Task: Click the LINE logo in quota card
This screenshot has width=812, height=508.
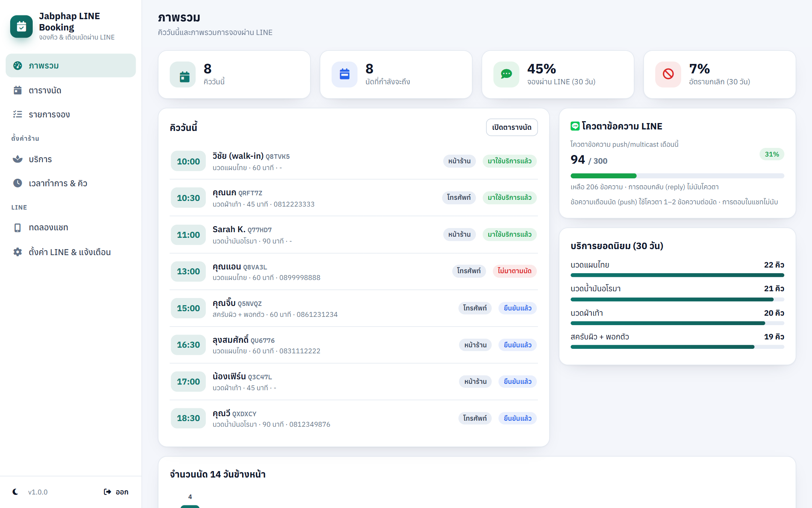Action: (575, 126)
